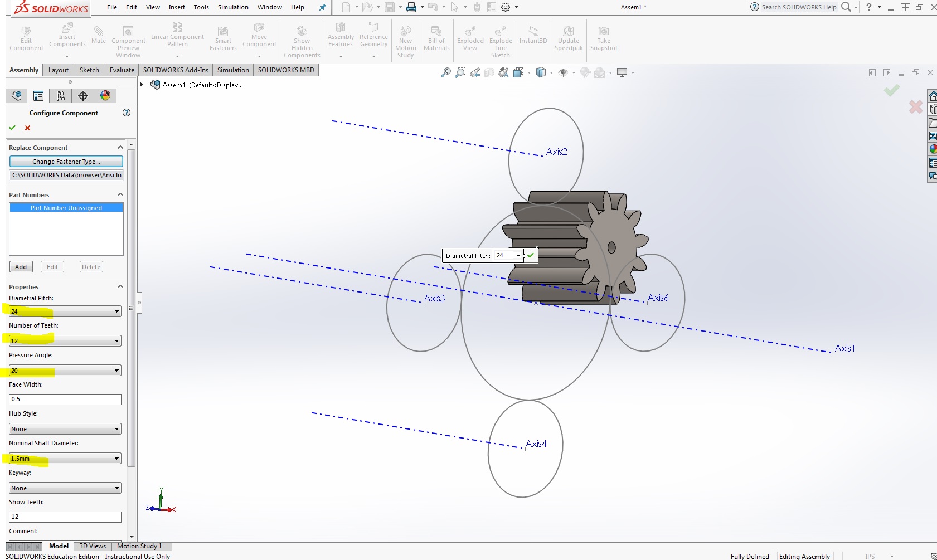This screenshot has height=560, width=937.
Task: Open the Configure Component help icon
Action: pyautogui.click(x=127, y=113)
